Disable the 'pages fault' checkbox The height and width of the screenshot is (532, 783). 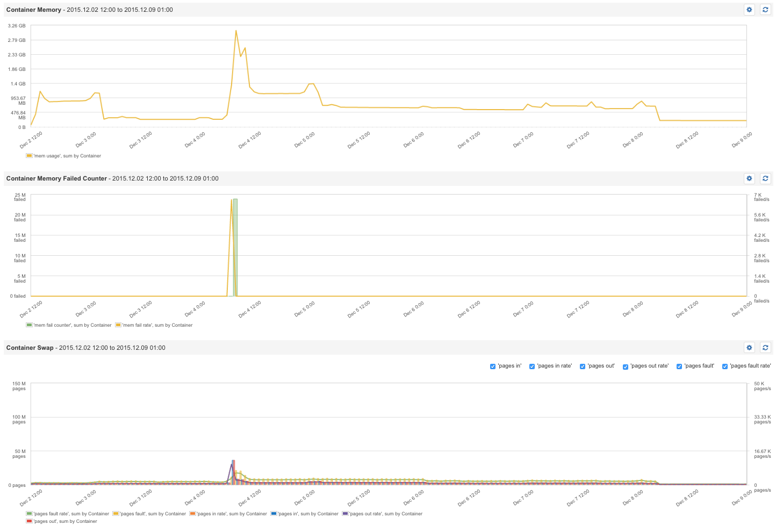pyautogui.click(x=679, y=366)
